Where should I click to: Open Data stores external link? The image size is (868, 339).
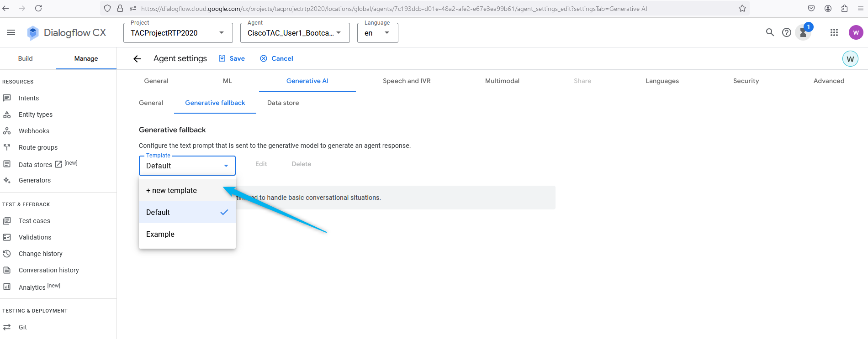click(58, 164)
